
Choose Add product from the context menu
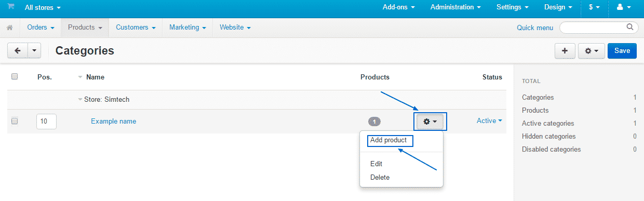(388, 140)
